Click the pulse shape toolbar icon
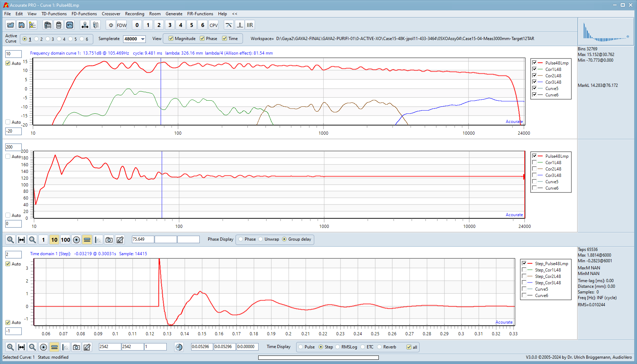The image size is (637, 364). (x=240, y=25)
